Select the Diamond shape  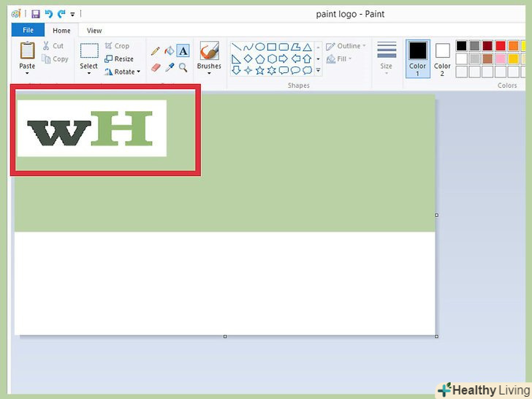click(x=248, y=58)
